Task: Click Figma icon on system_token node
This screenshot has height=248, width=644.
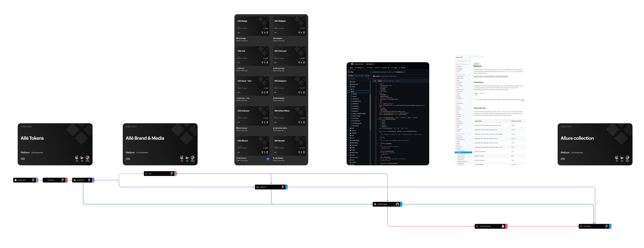Action: pyautogui.click(x=63, y=180)
